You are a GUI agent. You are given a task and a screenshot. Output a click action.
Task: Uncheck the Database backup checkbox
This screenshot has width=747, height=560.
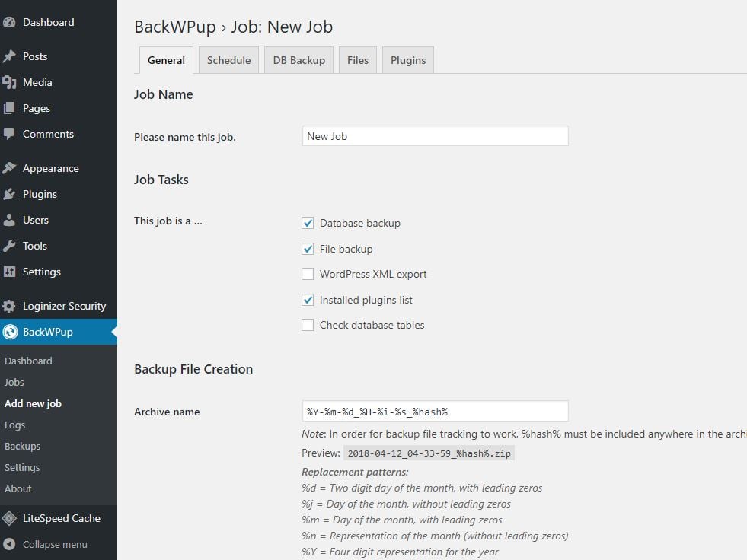(x=308, y=223)
